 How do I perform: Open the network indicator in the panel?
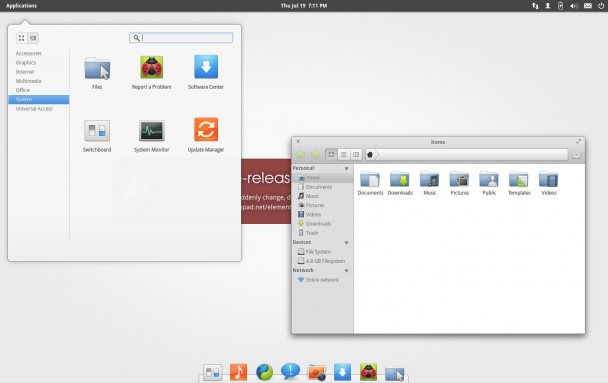tap(535, 6)
